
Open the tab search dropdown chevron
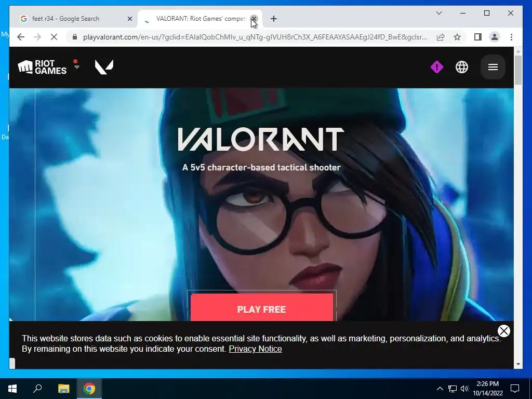tap(438, 13)
